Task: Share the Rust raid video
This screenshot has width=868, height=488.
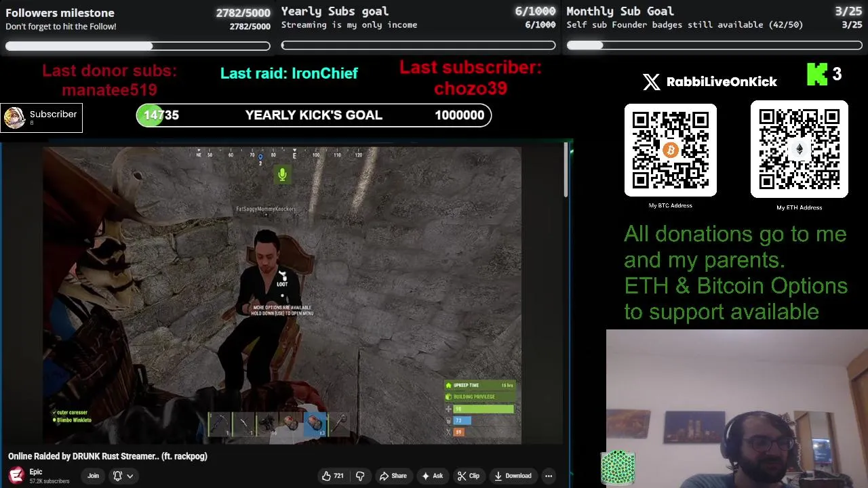Action: tap(393, 476)
